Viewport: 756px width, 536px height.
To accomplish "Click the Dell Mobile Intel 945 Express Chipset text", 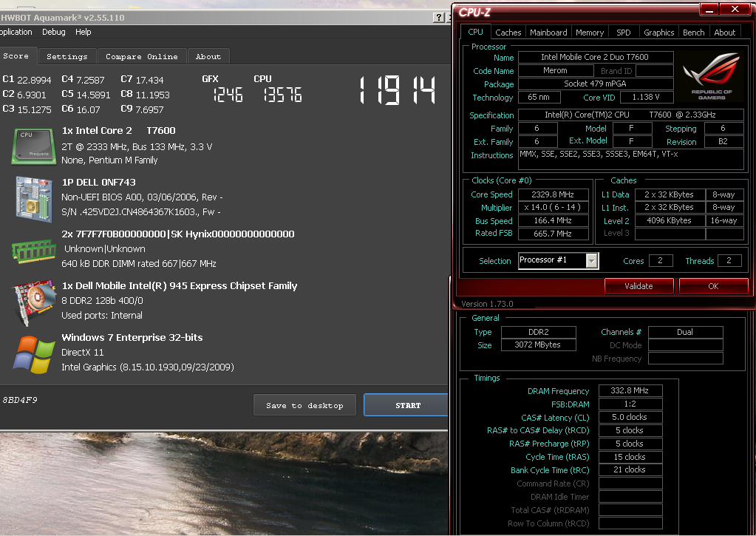I will [x=180, y=285].
